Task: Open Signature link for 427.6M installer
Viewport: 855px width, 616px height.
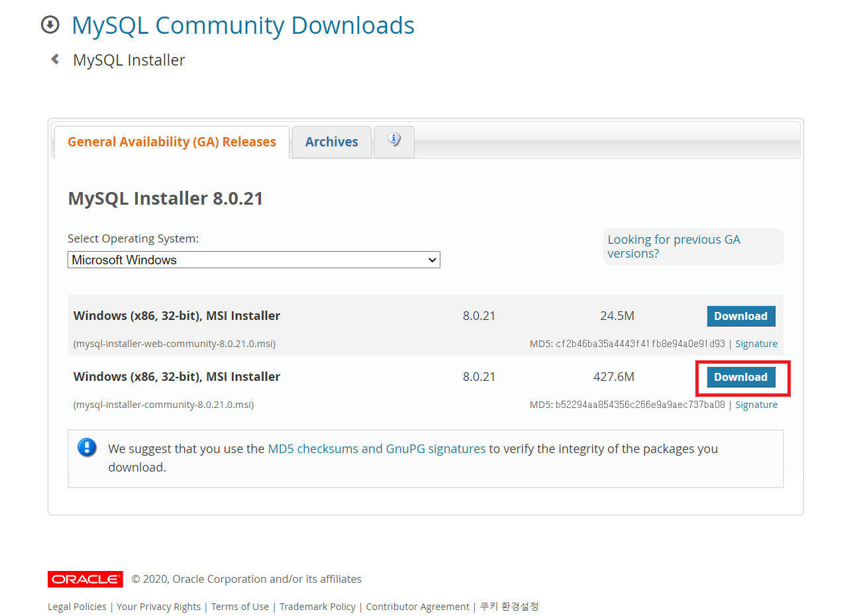Action: coord(756,405)
